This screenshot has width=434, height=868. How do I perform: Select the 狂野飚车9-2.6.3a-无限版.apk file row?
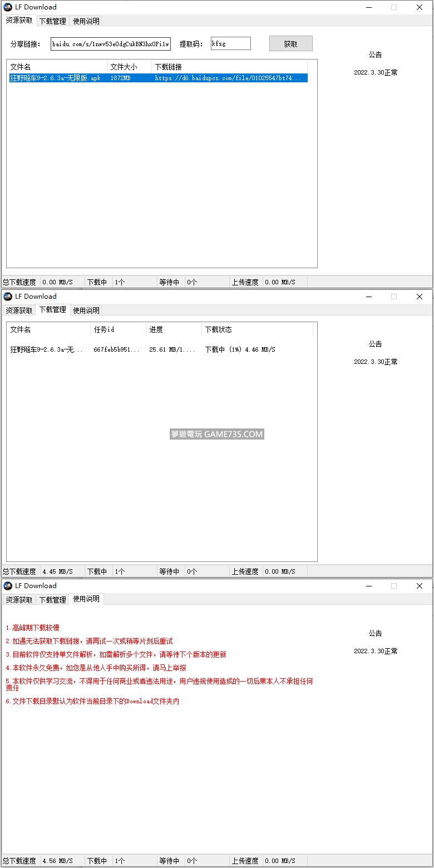[x=158, y=78]
